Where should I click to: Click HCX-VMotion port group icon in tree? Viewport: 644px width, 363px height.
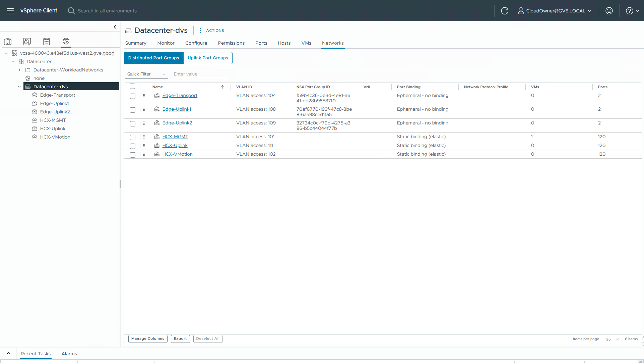tap(35, 137)
